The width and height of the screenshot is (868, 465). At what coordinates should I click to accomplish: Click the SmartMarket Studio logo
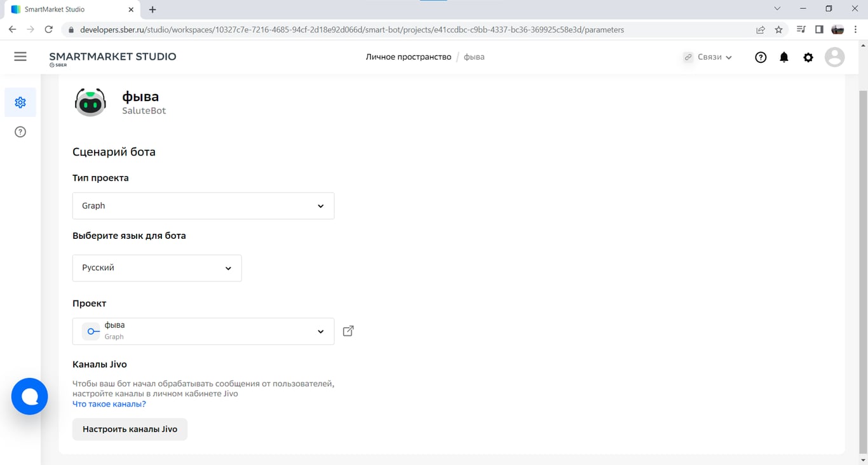(112, 58)
